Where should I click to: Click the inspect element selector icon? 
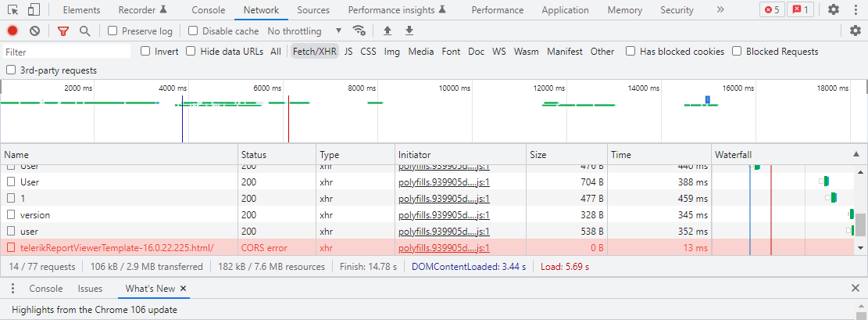point(13,10)
